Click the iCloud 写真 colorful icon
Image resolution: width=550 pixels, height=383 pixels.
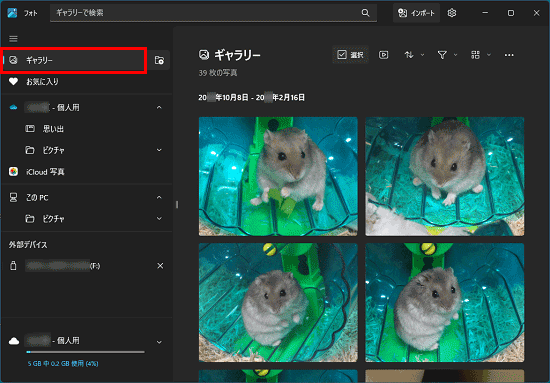tap(13, 172)
